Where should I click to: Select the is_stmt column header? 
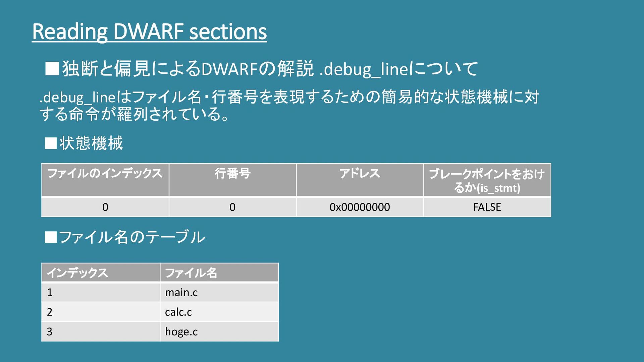[x=487, y=180]
